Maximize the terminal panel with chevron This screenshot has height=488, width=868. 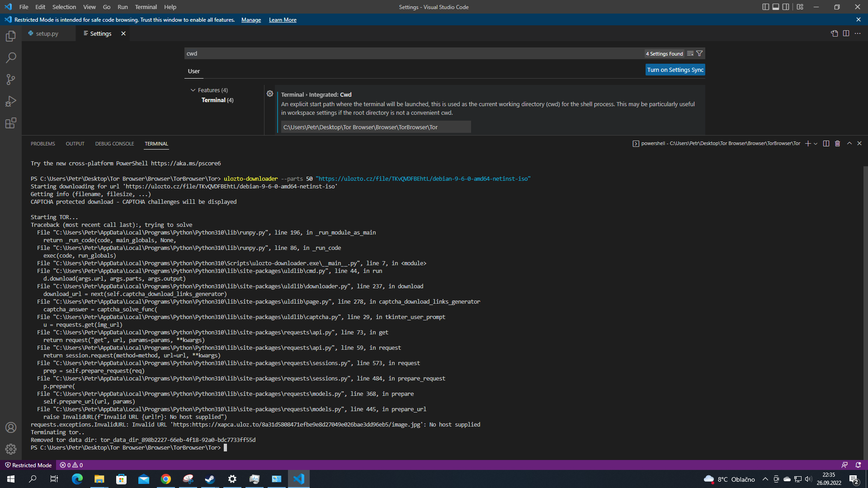coord(849,143)
